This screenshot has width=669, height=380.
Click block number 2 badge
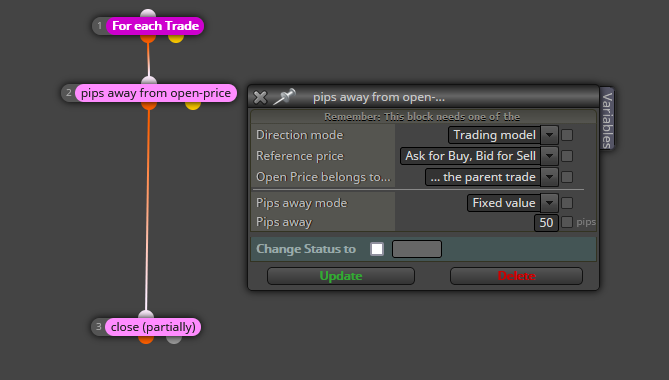click(x=69, y=93)
